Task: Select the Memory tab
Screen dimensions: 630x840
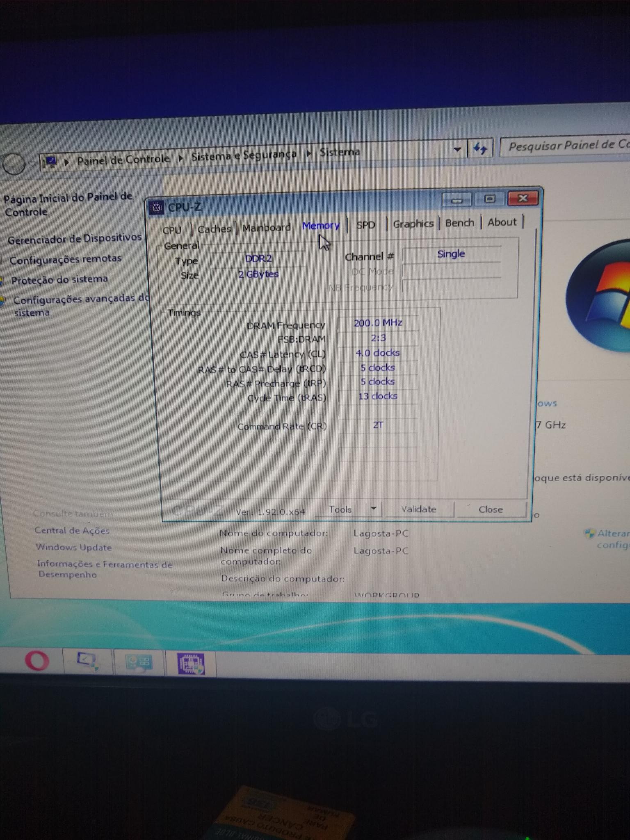Action: 321,226
